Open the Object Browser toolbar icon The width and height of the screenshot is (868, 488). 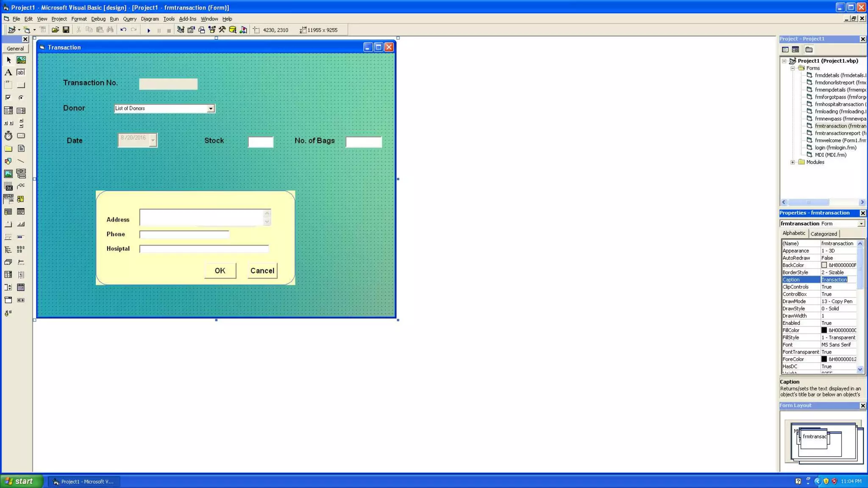(x=211, y=30)
